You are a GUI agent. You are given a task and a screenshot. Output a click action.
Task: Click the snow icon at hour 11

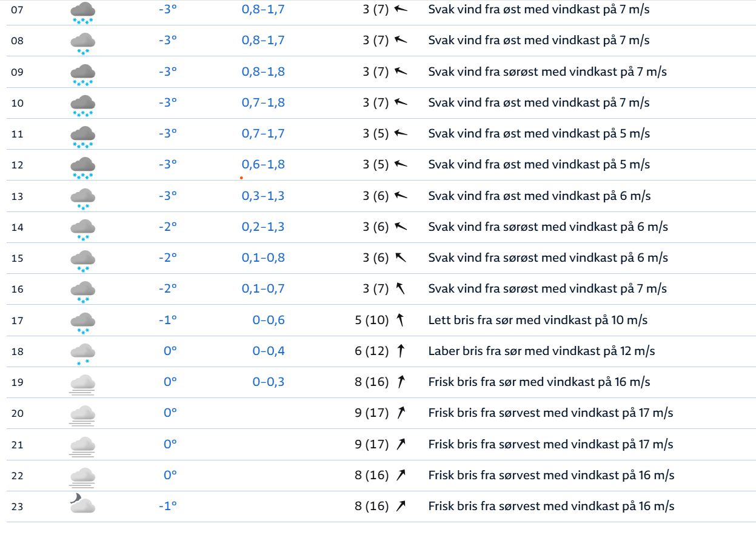[82, 135]
